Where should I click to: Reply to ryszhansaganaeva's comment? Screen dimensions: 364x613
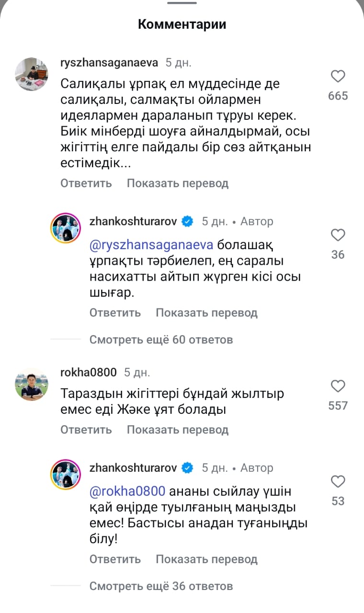point(86,183)
